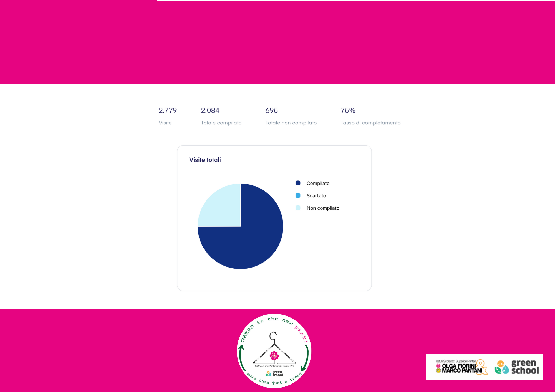Click small green school logo in circle

click(x=274, y=374)
